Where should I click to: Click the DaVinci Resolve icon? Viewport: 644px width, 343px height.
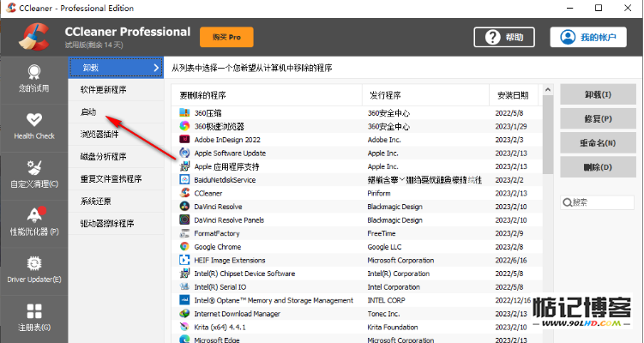[x=184, y=206]
